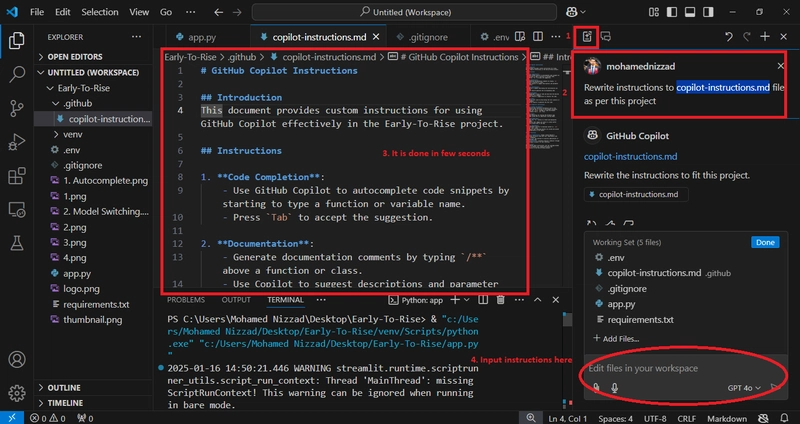Close the copilot-instructions.md tab
Image resolution: width=800 pixels, height=424 pixels.
376,37
